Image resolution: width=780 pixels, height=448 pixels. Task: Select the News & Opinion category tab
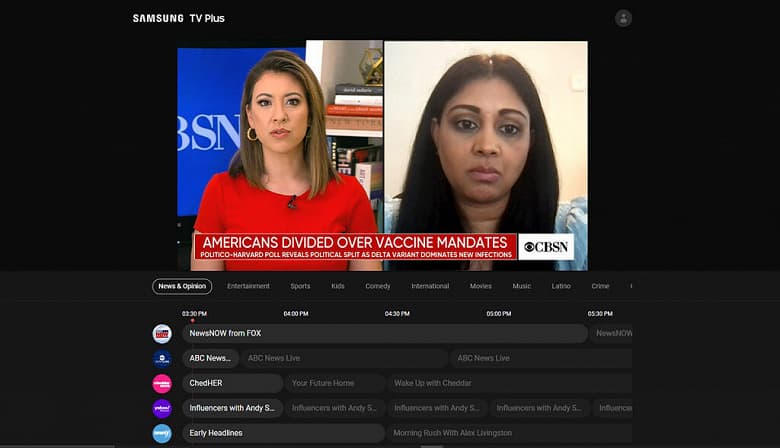coord(182,286)
